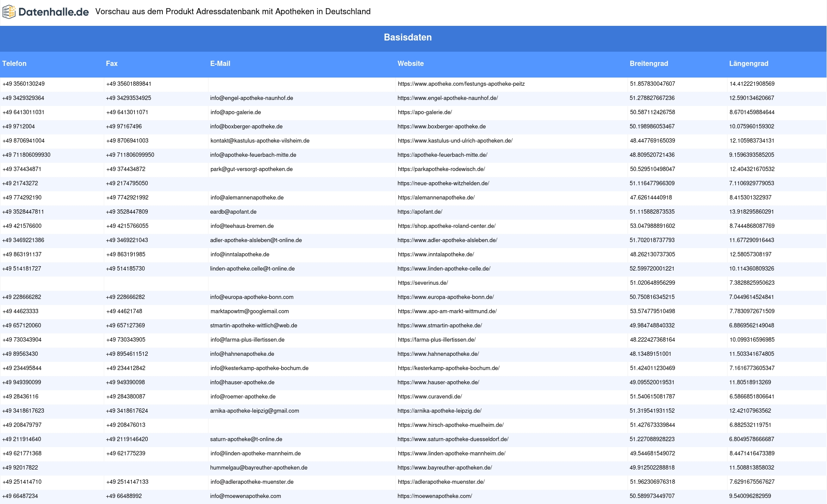
Task: Select fax number +49 2514147133
Action: point(127,482)
